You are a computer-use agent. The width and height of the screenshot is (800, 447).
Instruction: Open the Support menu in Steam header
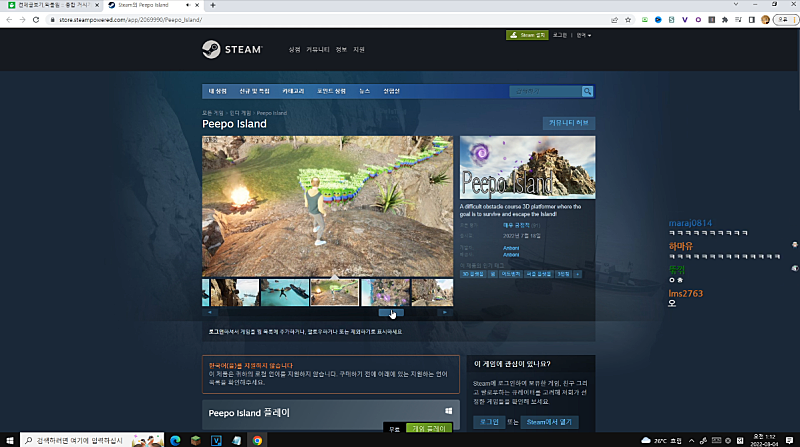point(359,49)
